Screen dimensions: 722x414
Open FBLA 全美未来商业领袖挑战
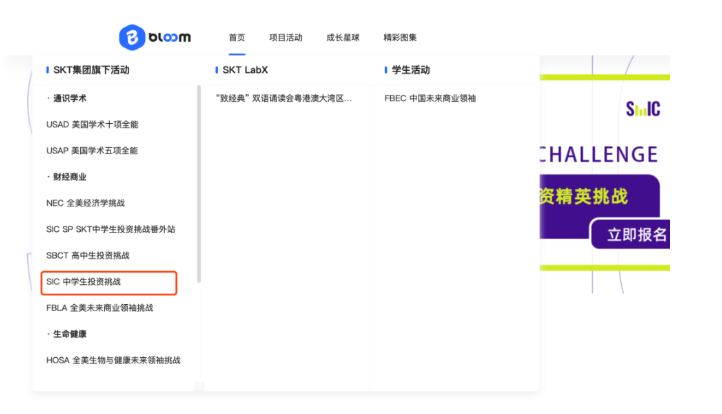[99, 308]
